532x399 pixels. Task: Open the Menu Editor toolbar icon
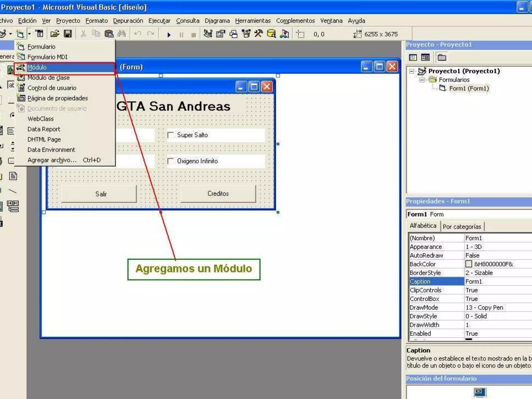click(x=39, y=34)
